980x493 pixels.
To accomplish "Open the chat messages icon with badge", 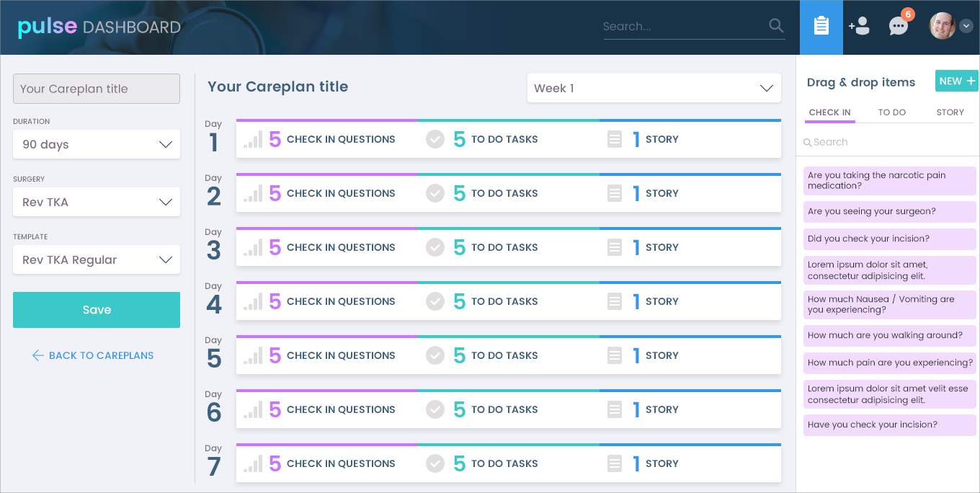I will [x=899, y=26].
